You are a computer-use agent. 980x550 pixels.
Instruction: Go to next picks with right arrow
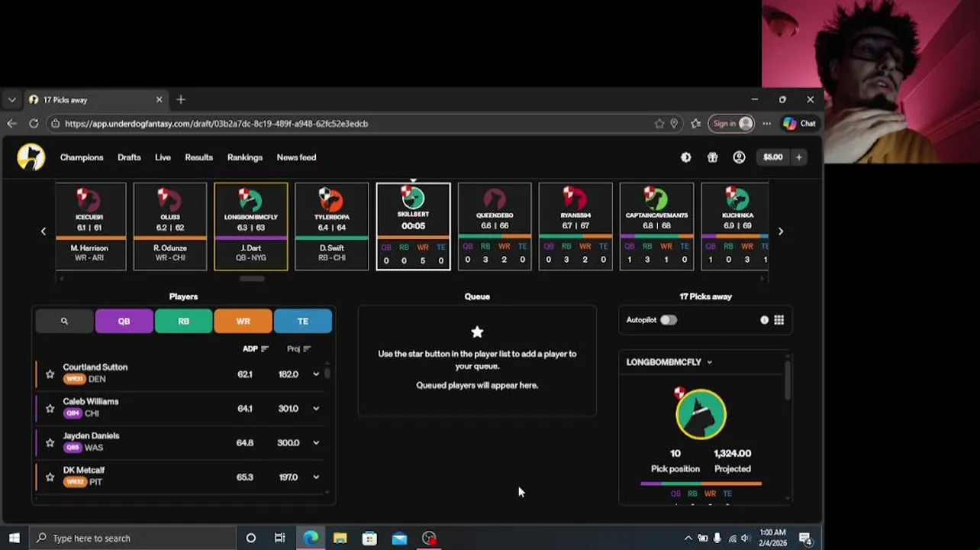pos(780,231)
